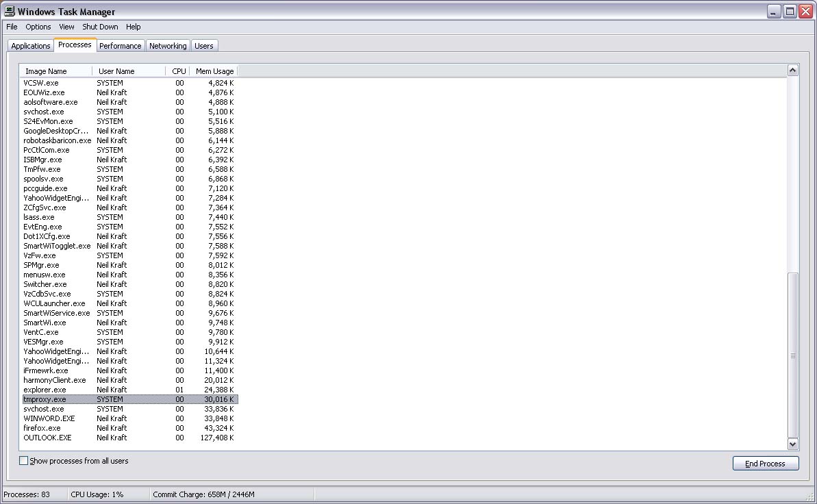This screenshot has width=817, height=504.
Task: Select the WINWORD.EXE process
Action: (x=130, y=418)
